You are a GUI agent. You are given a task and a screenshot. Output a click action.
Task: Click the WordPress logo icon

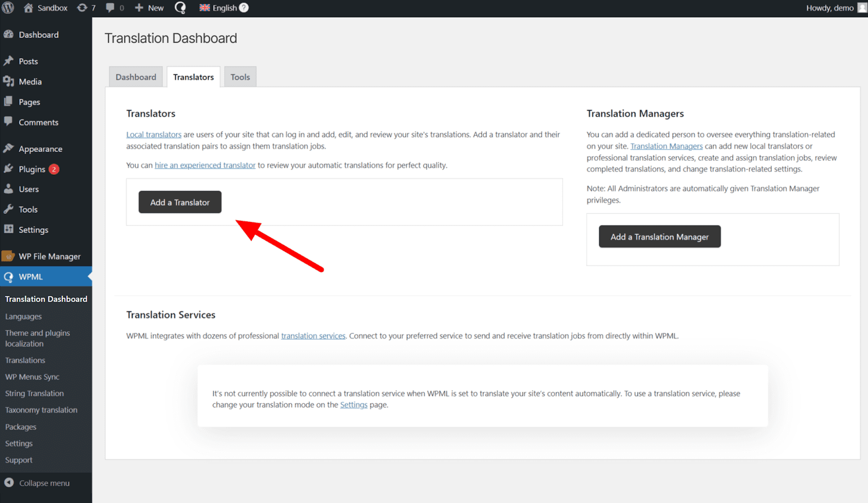pyautogui.click(x=8, y=8)
